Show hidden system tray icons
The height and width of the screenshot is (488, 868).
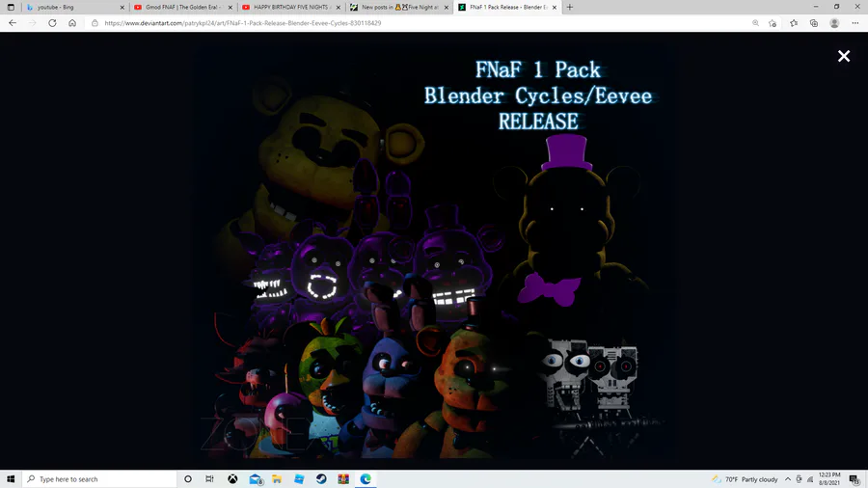click(x=788, y=479)
